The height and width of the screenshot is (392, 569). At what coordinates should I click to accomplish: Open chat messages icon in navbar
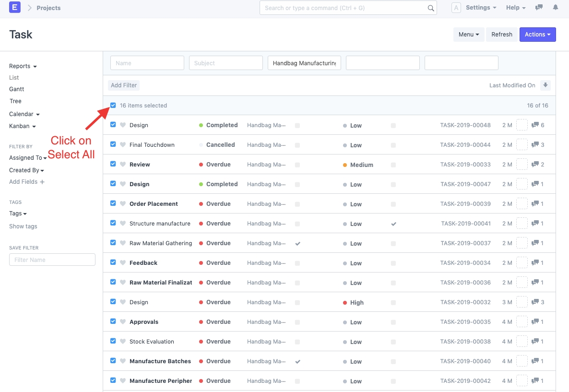[539, 8]
